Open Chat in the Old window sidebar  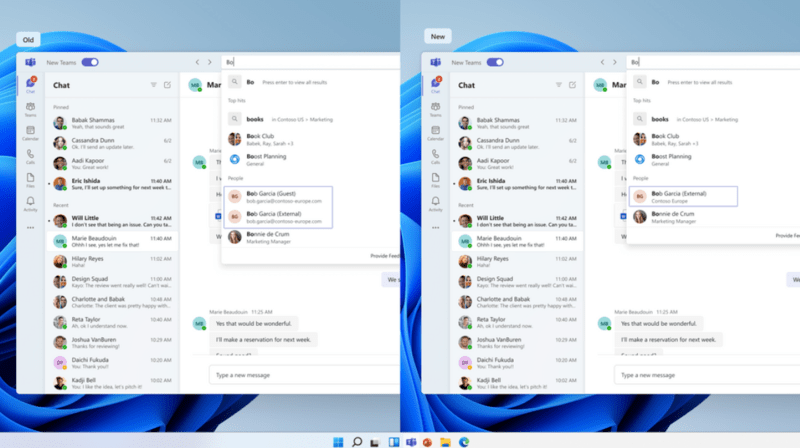(31, 85)
